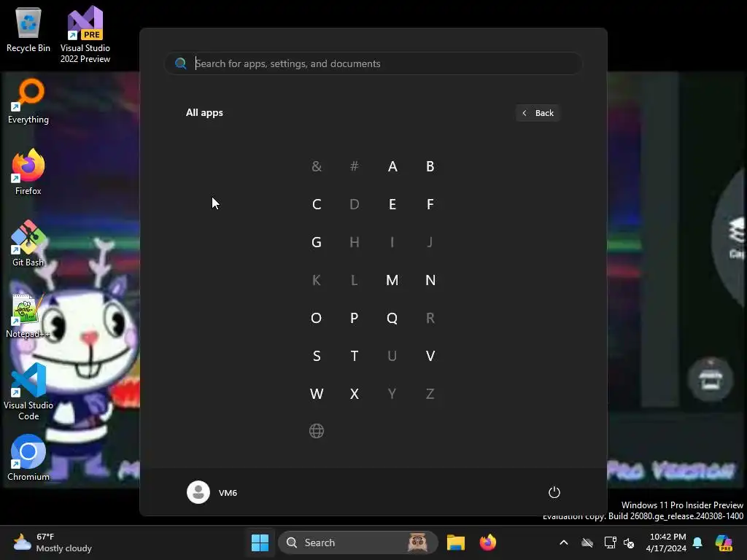Launch Firefox from the desktop shortcut
Viewport: 747px width, 560px height.
(28, 172)
